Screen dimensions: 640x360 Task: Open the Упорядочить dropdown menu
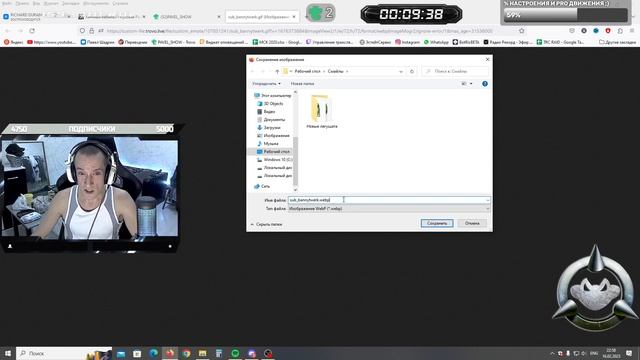[267, 84]
